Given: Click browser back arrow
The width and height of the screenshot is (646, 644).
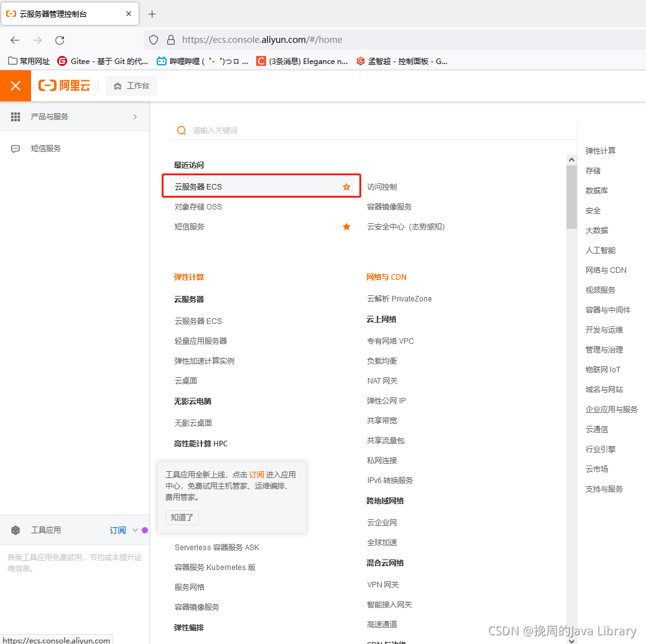Looking at the screenshot, I should coord(16,40).
